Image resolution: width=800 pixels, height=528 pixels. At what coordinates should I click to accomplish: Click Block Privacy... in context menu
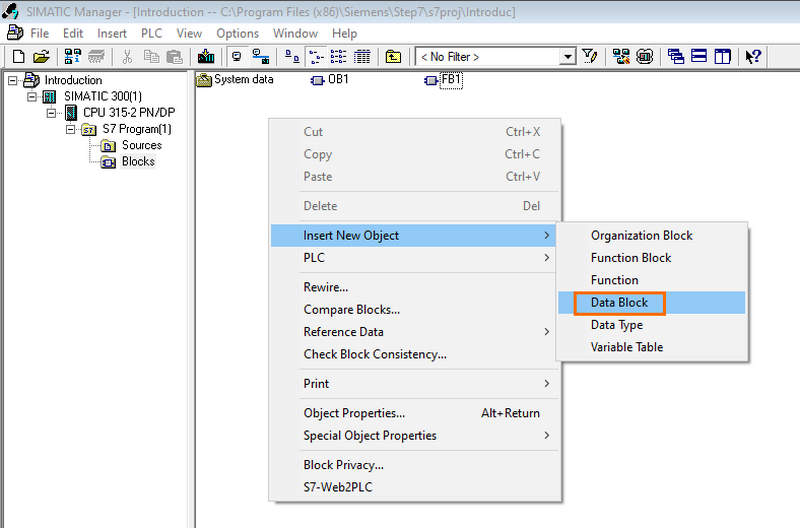point(413,465)
